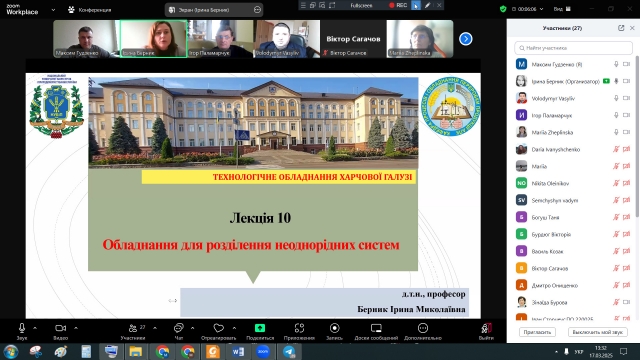Viewport: 640px width, 360px height.
Task: Open the Конференция tab
Action: (89, 9)
